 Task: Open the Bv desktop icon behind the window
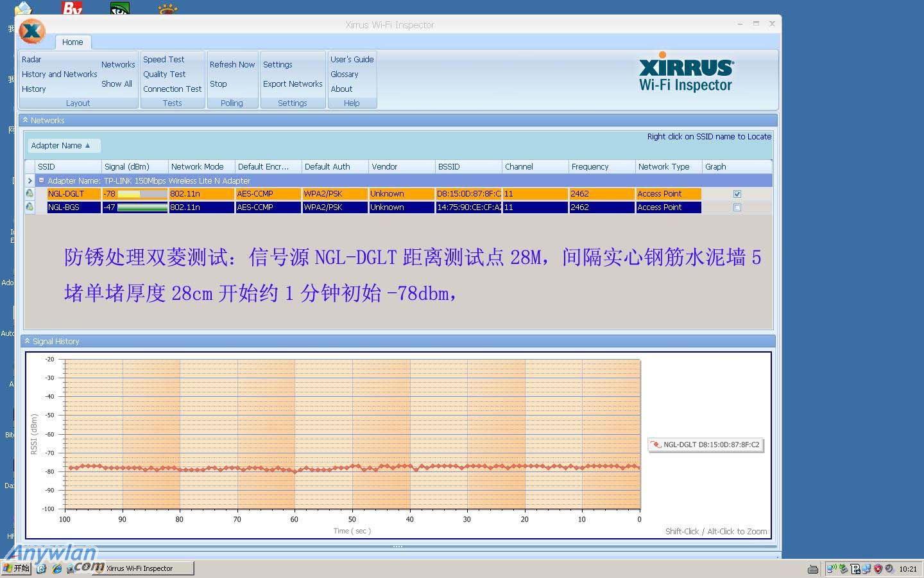pyautogui.click(x=73, y=8)
